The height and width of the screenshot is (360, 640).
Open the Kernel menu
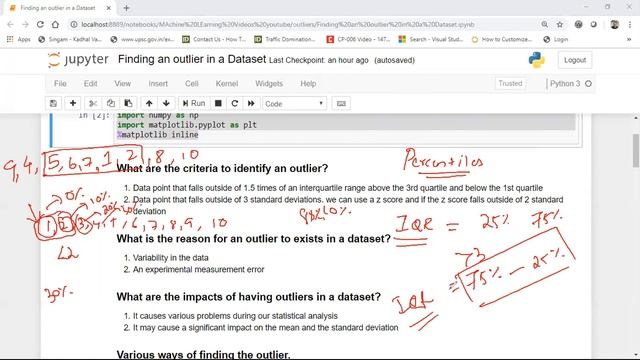tap(227, 84)
